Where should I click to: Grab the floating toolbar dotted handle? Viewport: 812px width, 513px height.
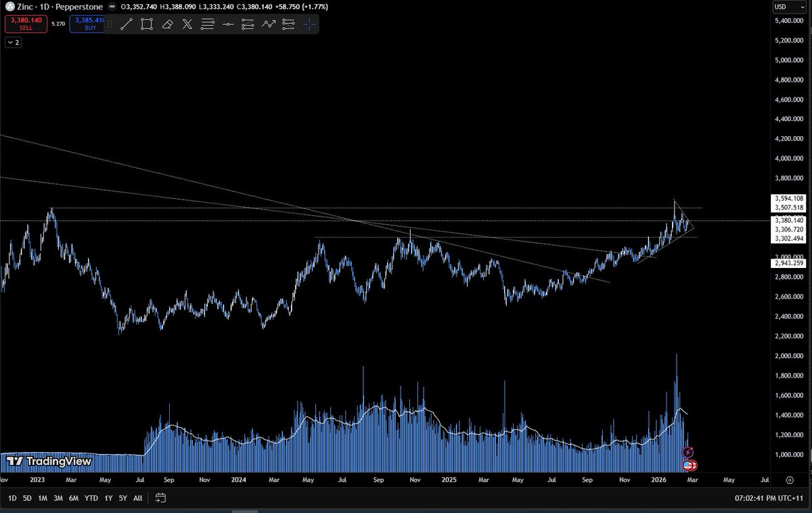tap(110, 24)
